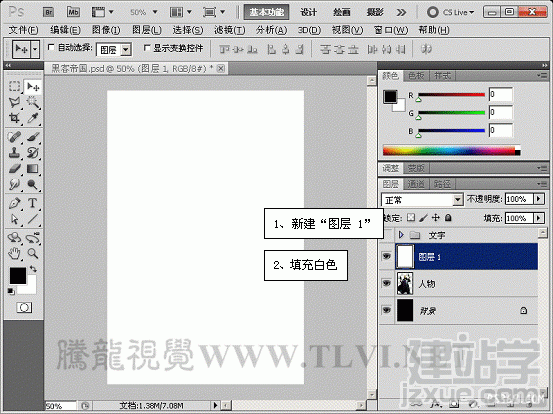Image resolution: width=553 pixels, height=414 pixels.
Task: Click the 基本功能 workspace button
Action: point(266,12)
